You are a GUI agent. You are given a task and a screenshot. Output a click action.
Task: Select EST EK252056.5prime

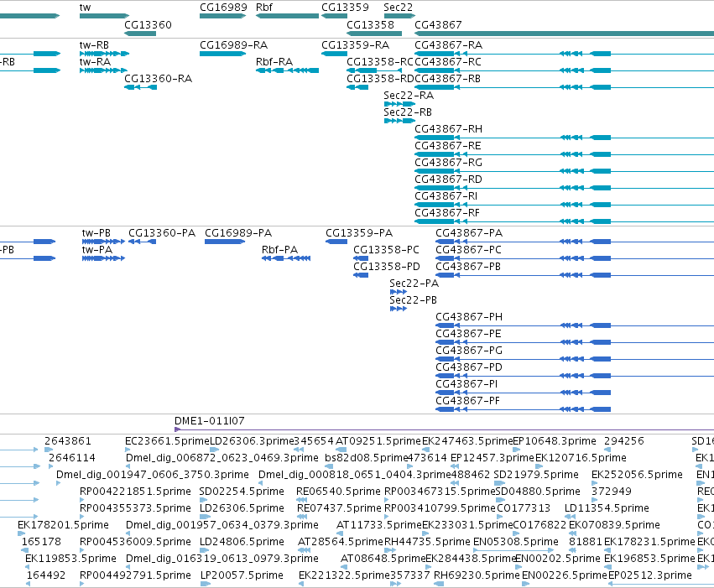click(x=637, y=475)
